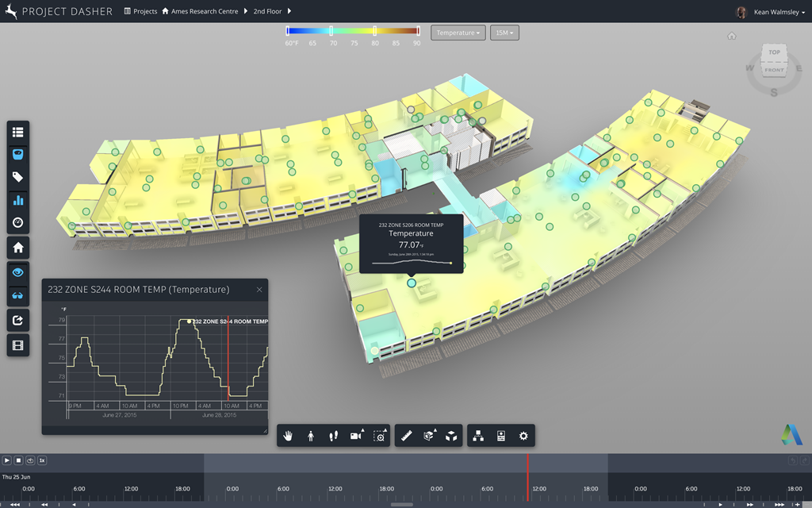Click the share/export icon in sidebar
The height and width of the screenshot is (508, 812).
[18, 321]
